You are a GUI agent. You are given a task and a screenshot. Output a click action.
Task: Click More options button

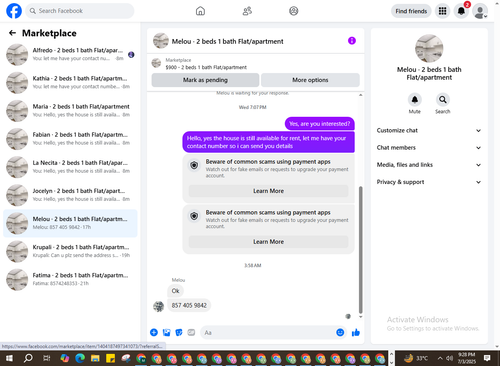310,80
